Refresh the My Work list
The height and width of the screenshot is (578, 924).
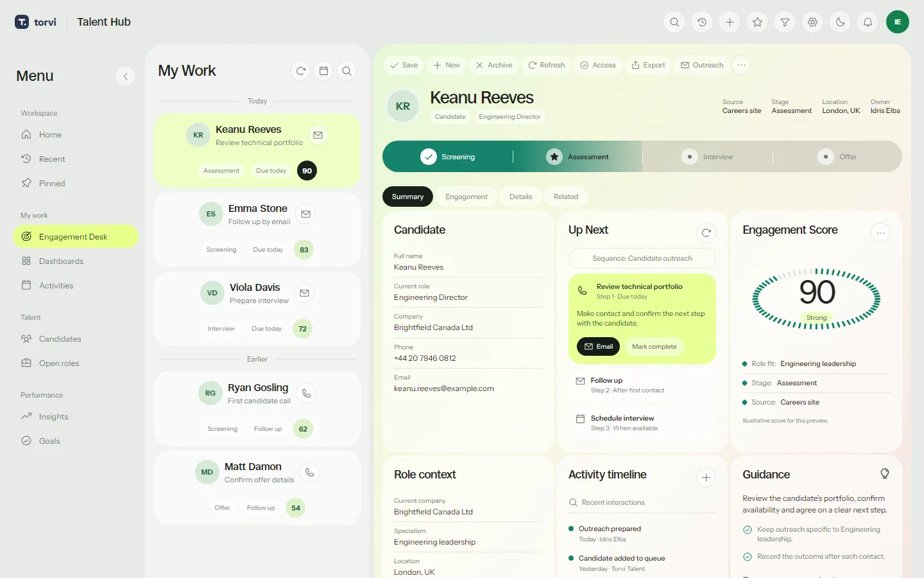coord(300,71)
